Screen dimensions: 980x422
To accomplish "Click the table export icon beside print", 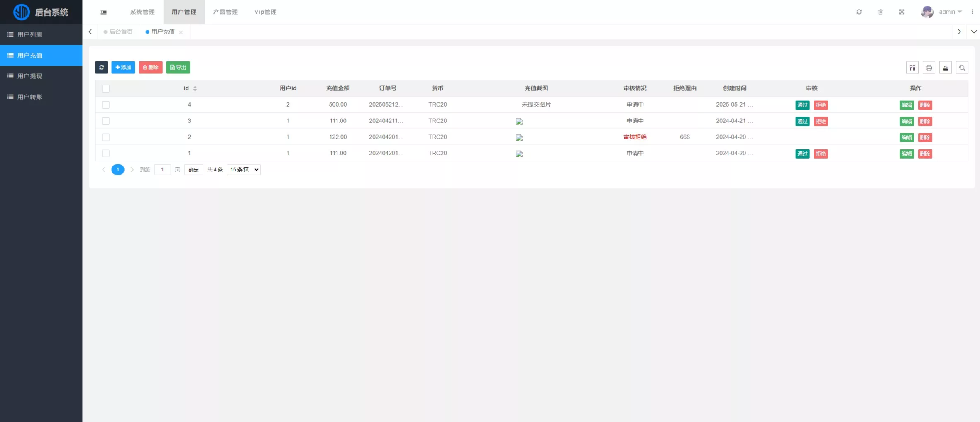I will (945, 68).
